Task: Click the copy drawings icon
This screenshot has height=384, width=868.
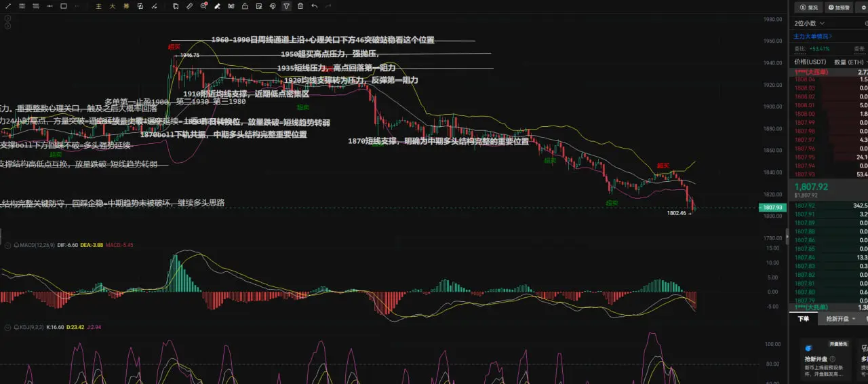Action: pyautogui.click(x=175, y=6)
